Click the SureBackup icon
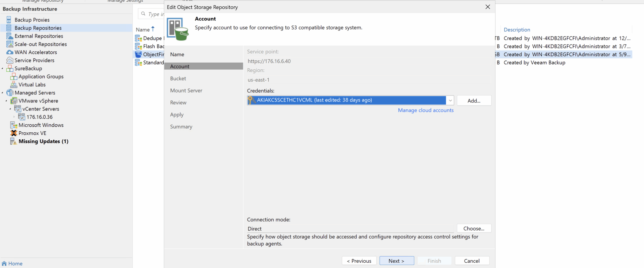 point(10,68)
